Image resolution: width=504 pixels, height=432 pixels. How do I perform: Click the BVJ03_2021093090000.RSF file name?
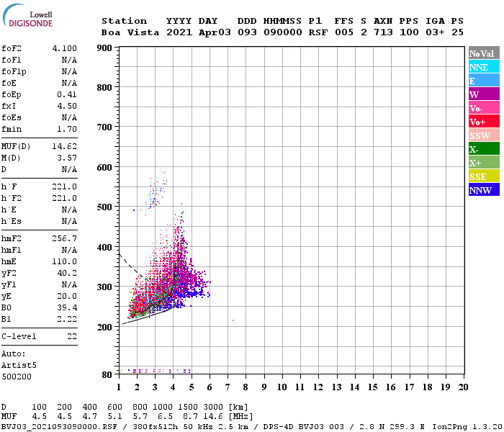(59, 427)
